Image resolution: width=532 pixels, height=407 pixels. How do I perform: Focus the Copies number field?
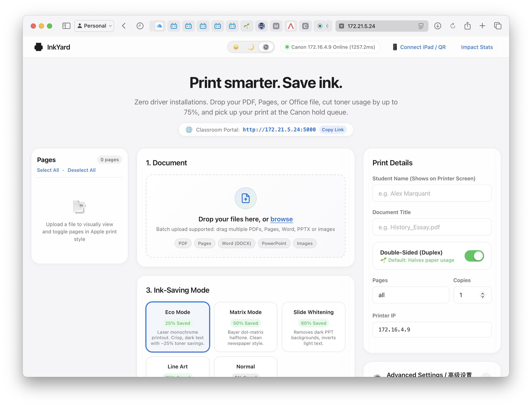(472, 295)
